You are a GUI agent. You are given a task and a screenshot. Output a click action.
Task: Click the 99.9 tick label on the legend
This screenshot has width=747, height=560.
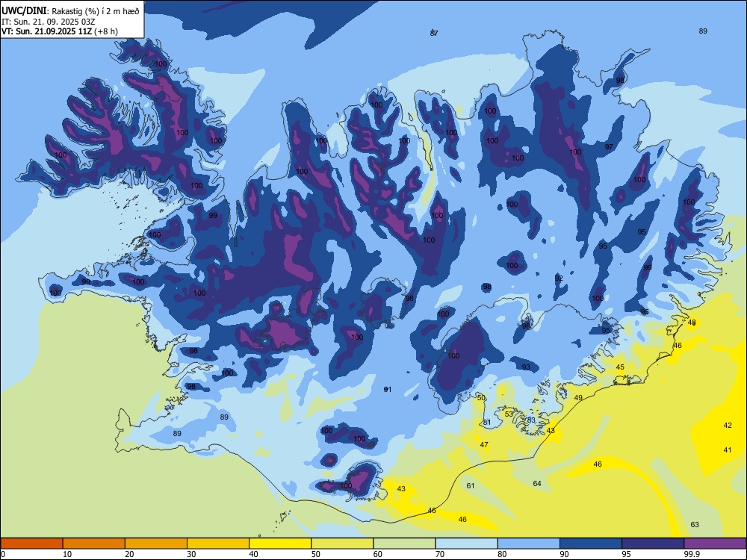(692, 554)
